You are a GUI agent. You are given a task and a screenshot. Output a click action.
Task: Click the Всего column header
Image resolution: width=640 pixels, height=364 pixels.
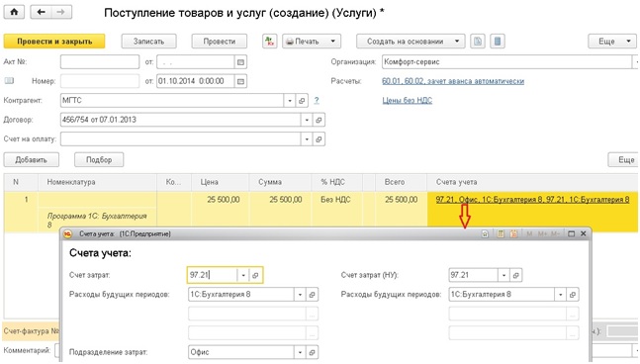pos(401,182)
